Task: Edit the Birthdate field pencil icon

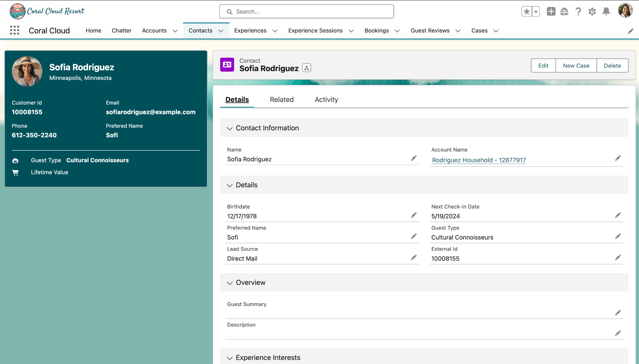Action: pos(414,215)
